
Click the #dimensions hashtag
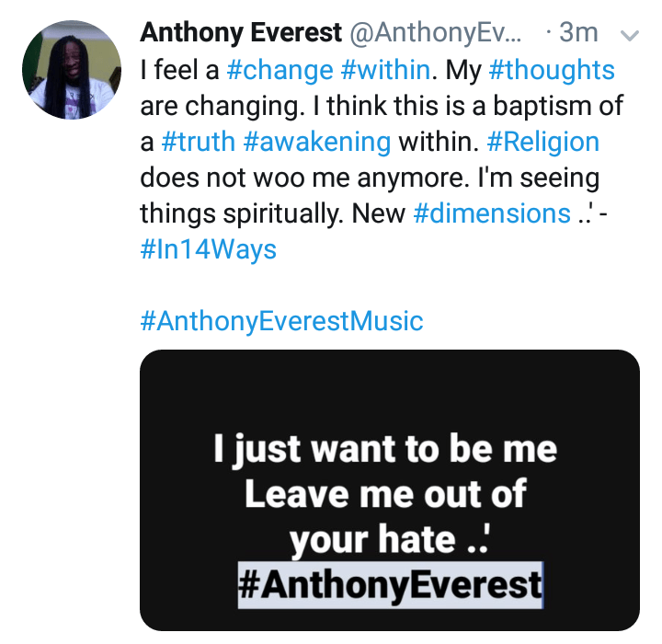point(492,213)
